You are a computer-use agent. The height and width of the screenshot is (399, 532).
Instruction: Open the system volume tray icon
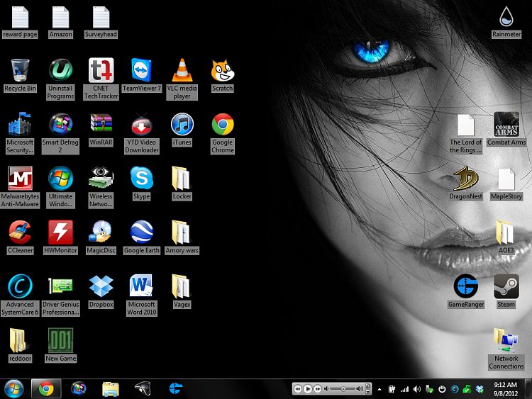point(417,389)
